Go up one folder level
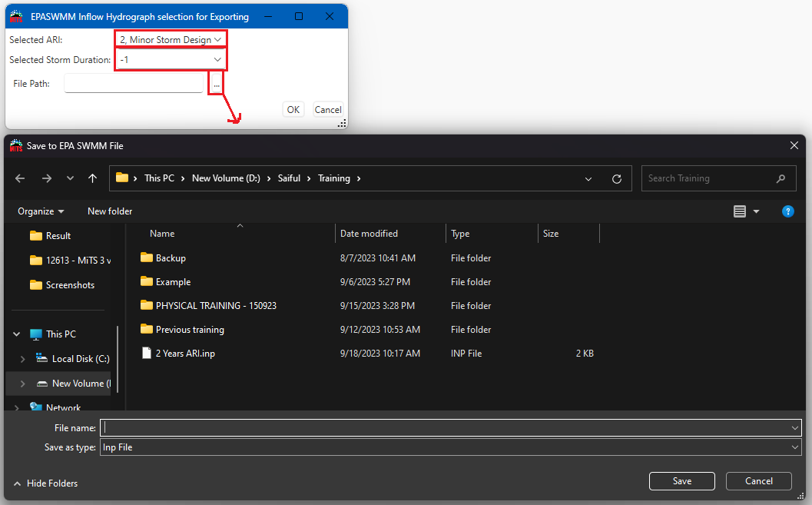 [93, 178]
